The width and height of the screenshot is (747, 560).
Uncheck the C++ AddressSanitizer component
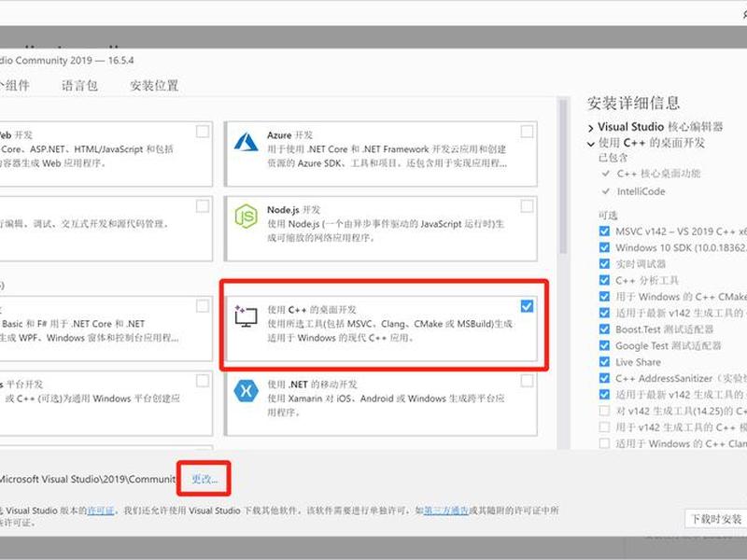coord(604,378)
